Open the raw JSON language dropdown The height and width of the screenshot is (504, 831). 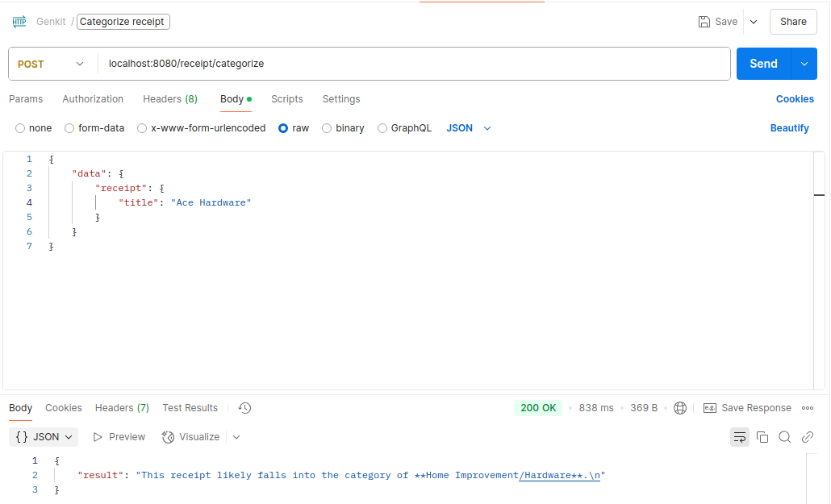(469, 128)
